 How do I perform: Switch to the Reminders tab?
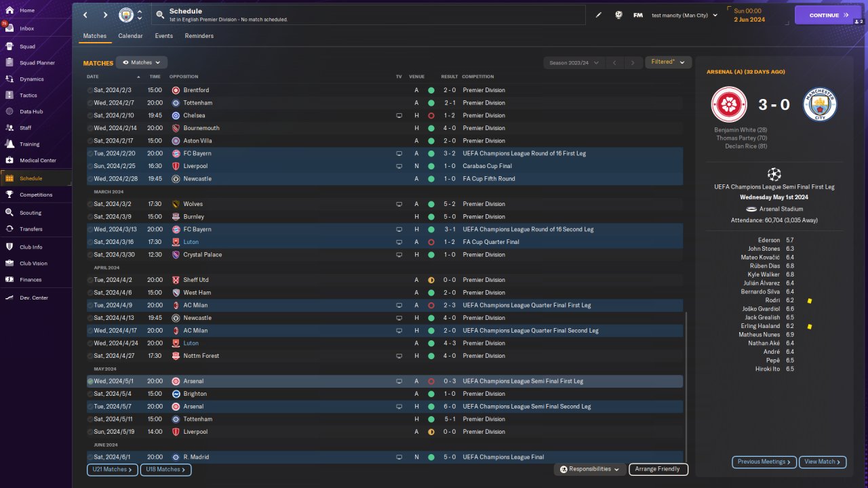point(199,36)
